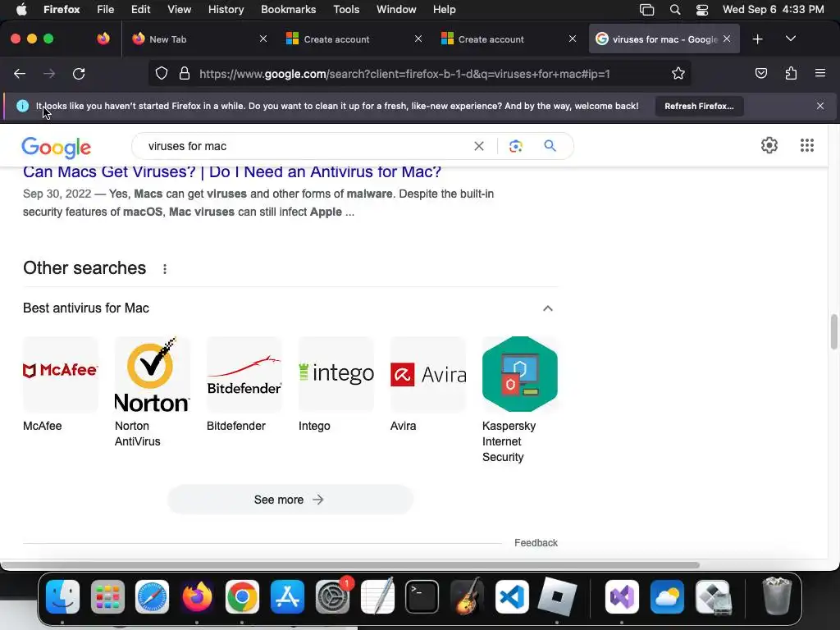The height and width of the screenshot is (630, 840).
Task: Open Google Chrome from the Dock
Action: (x=242, y=596)
